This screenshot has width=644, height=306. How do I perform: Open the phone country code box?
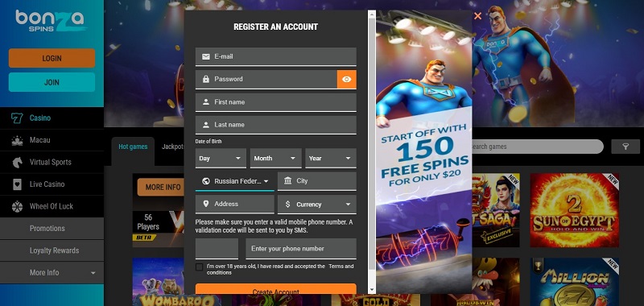tap(217, 249)
